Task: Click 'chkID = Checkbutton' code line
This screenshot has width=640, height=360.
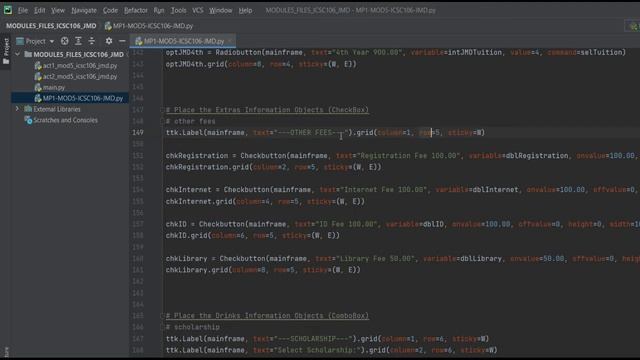Action: [x=402, y=224]
